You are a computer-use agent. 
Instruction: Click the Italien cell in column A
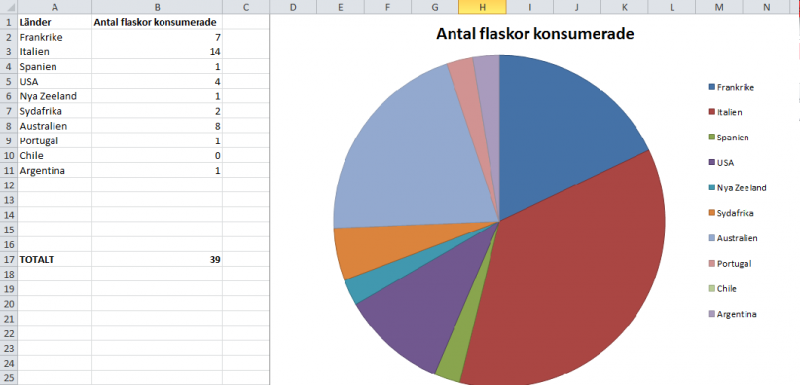pos(55,52)
